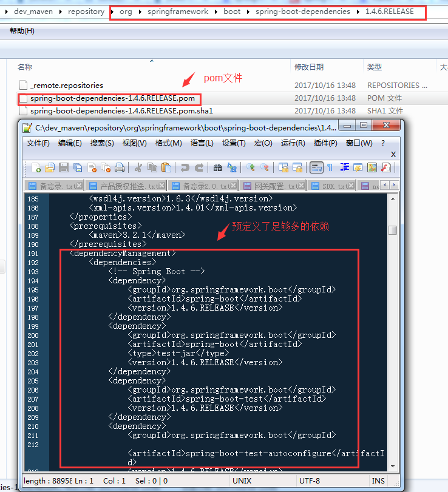Image resolution: width=448 pixels, height=492 pixels.
Task: Open the 帮助(H) menu in Explorer
Action: click(x=22, y=31)
